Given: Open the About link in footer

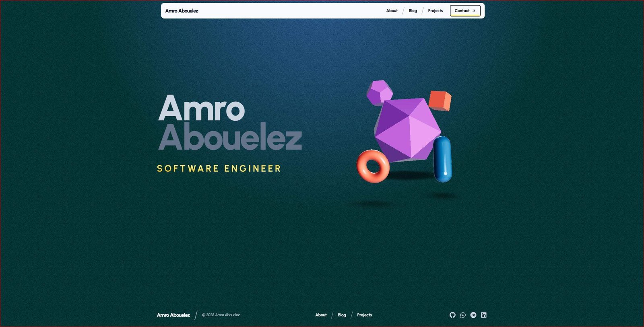Looking at the screenshot, I should 321,315.
